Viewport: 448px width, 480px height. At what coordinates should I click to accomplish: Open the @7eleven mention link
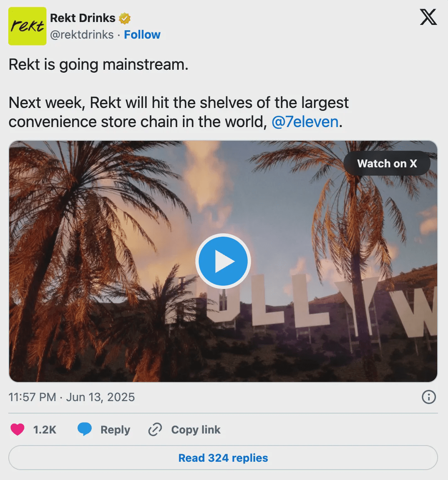click(305, 122)
